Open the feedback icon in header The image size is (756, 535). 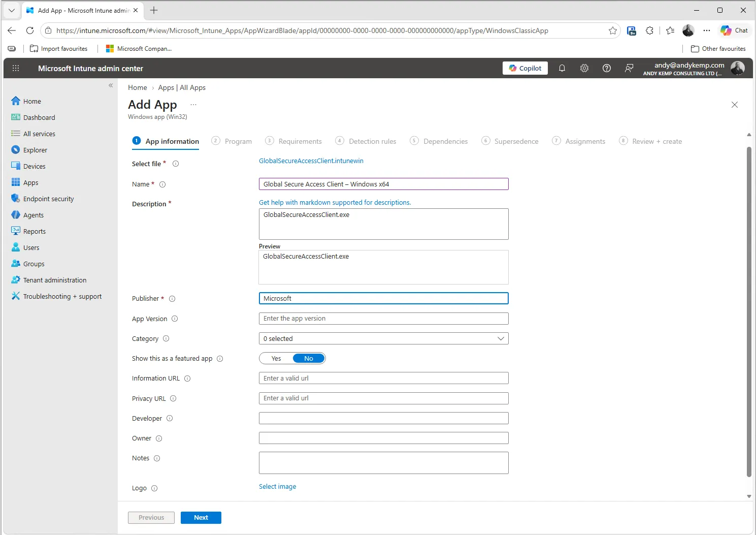(x=629, y=68)
